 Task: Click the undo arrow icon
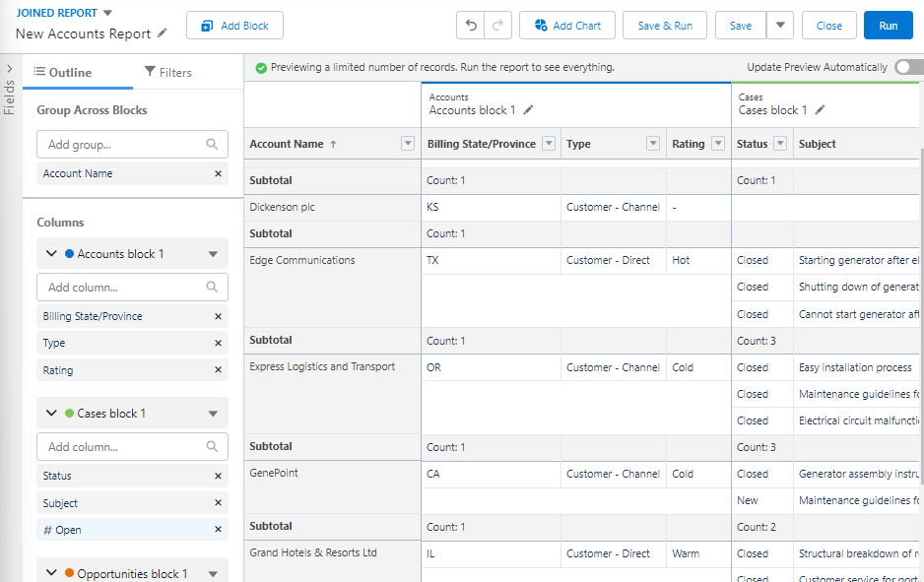coord(471,26)
